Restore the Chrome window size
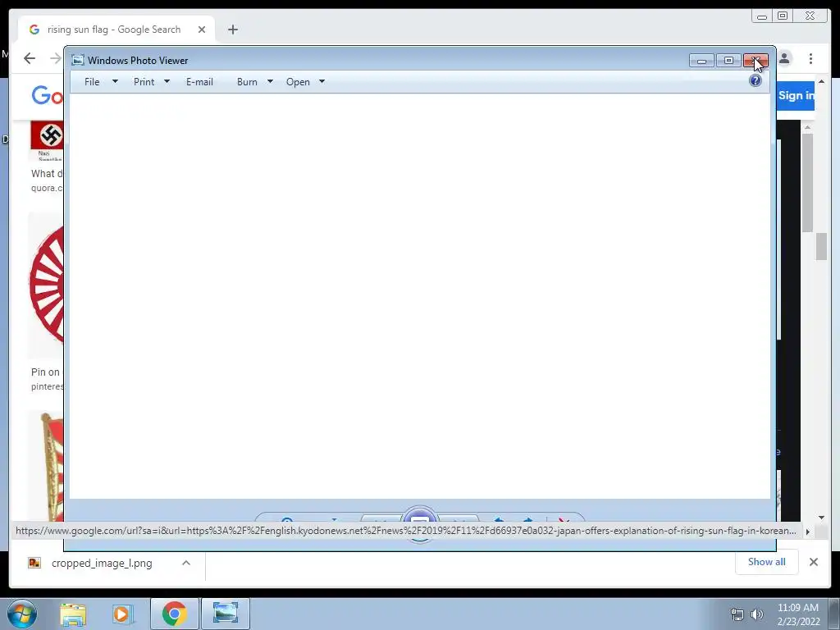This screenshot has height=630, width=840. click(x=782, y=16)
